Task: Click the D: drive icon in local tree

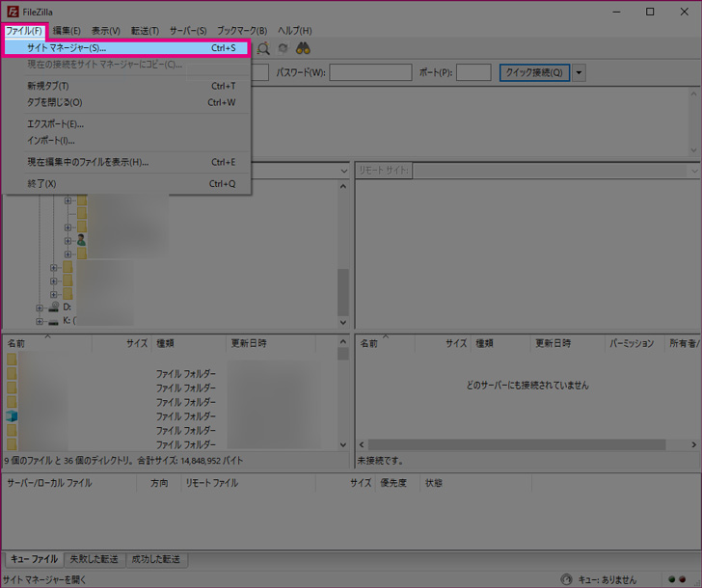Action: point(54,307)
